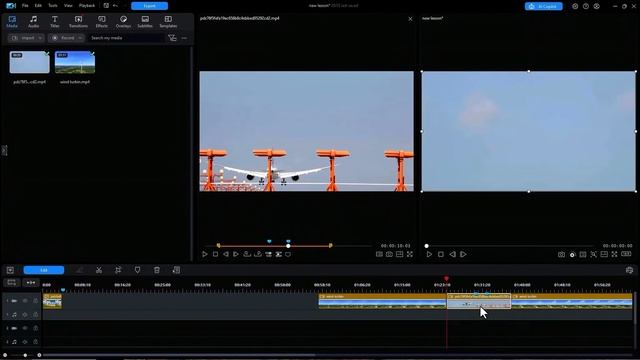The width and height of the screenshot is (640, 360).
Task: Select the wind turbine video thumbnail
Action: coord(75,62)
